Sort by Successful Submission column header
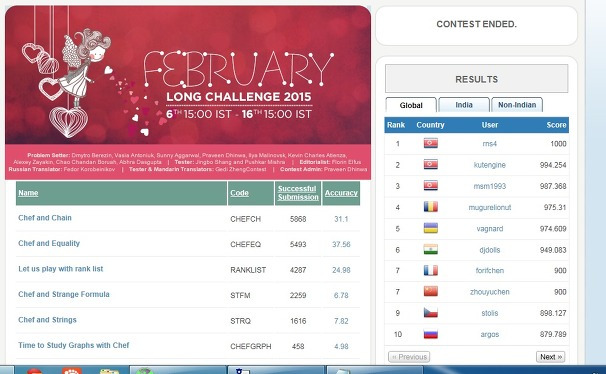The height and width of the screenshot is (374, 606). pyautogui.click(x=298, y=193)
